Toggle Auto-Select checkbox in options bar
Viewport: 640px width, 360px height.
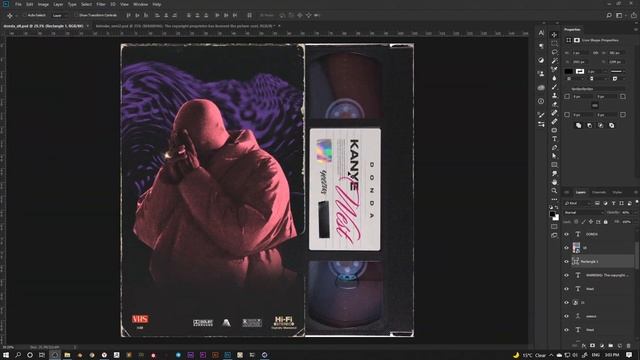(24, 15)
